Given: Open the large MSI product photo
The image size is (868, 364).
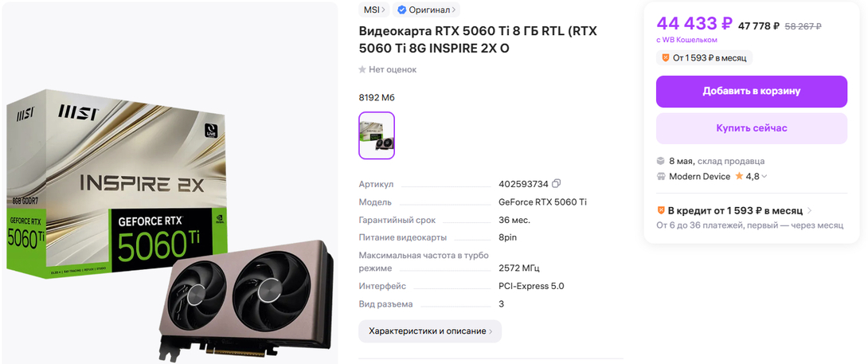Looking at the screenshot, I should point(170,183).
